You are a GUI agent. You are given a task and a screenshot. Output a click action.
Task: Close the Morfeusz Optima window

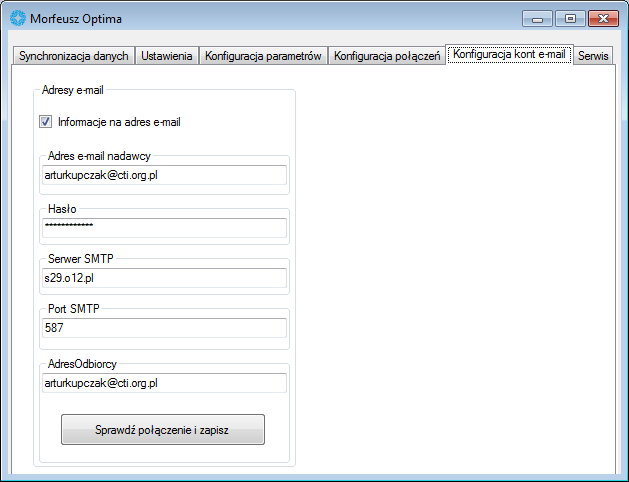[603, 19]
